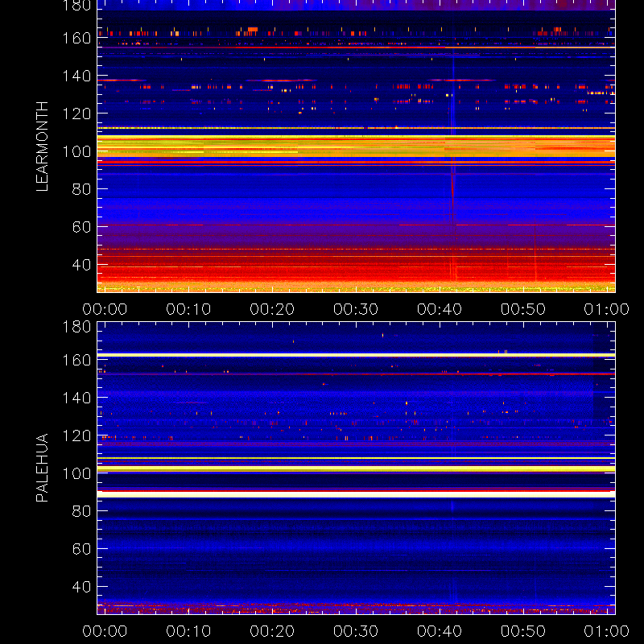Select the 120 label on PALEHUA axis
This screenshot has width=644, height=644.
pyautogui.click(x=76, y=436)
